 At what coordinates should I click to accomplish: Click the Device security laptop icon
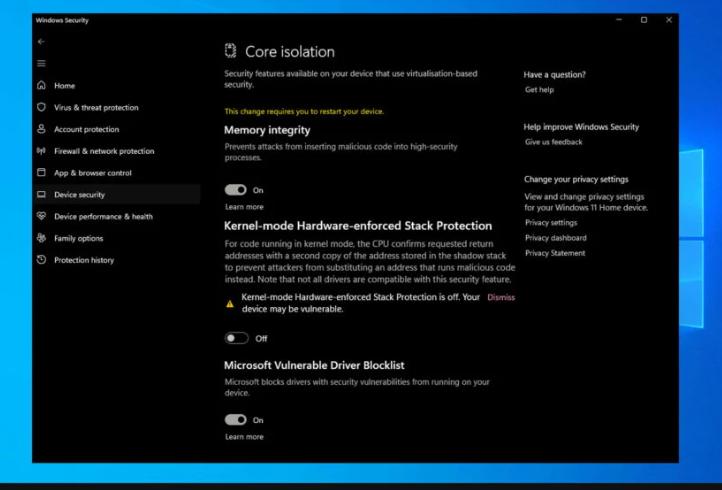(x=41, y=194)
